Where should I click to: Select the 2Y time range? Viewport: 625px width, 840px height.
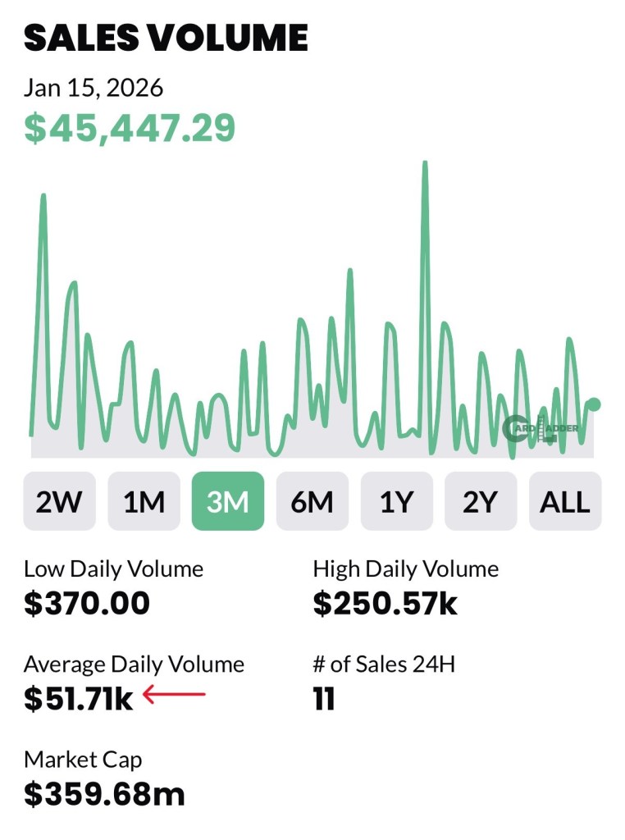pyautogui.click(x=481, y=501)
